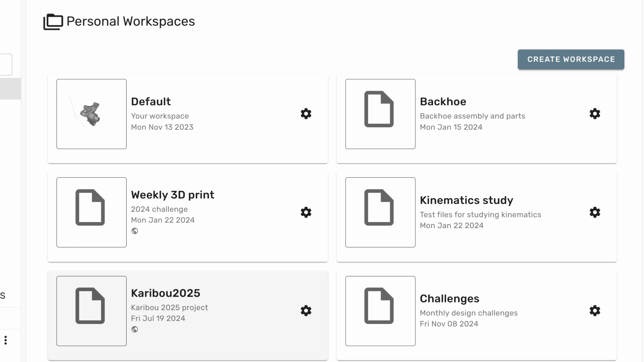Viewport: 644px width, 362px height.
Task: Open the Kinematics study workspace
Action: point(466,200)
